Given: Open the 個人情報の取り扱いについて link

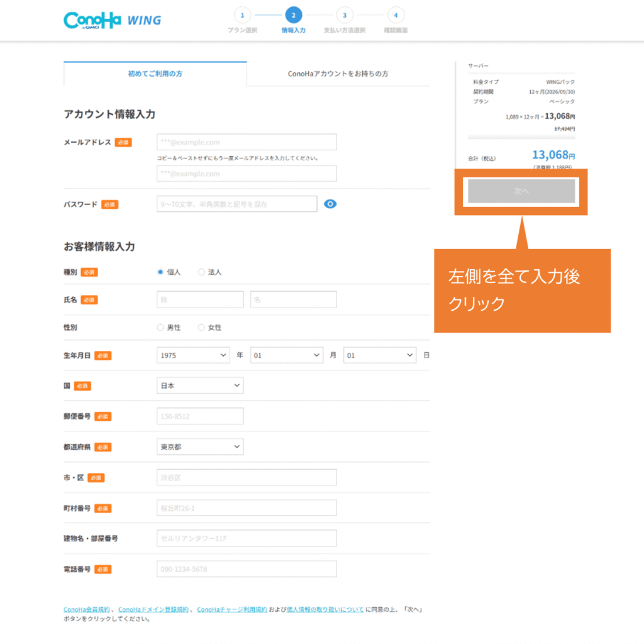Looking at the screenshot, I should [325, 609].
